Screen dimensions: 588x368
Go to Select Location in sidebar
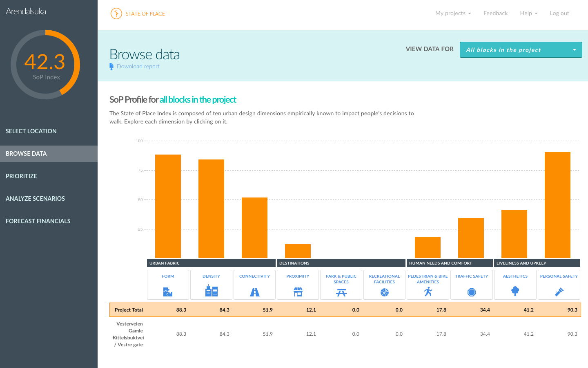(x=49, y=131)
